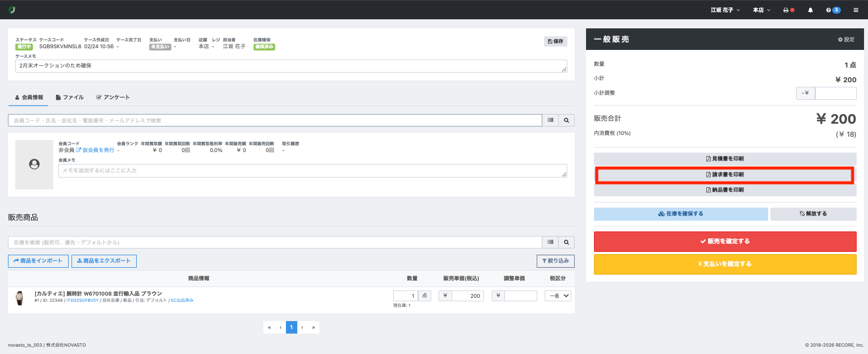Click the Cartier watch thumbnail

pyautogui.click(x=20, y=298)
